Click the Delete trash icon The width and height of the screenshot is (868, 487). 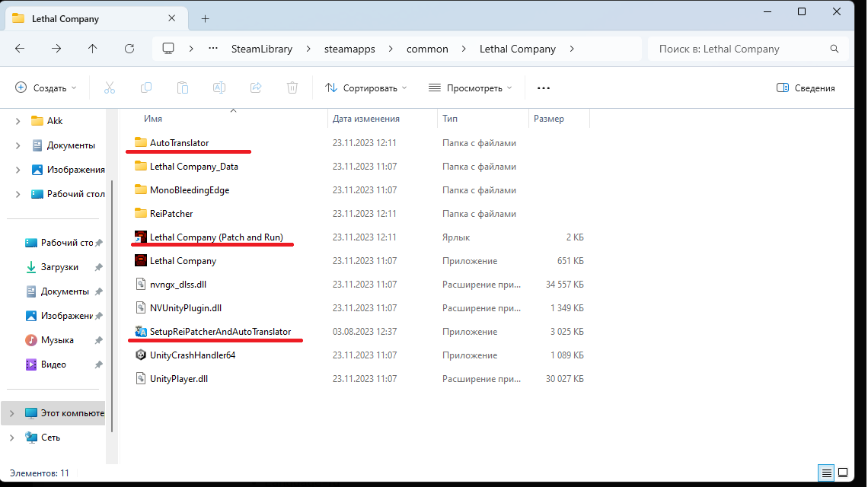(292, 88)
